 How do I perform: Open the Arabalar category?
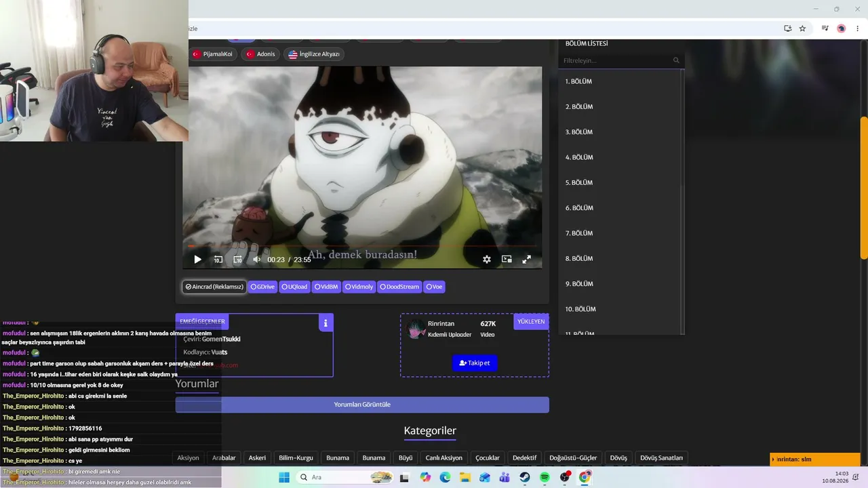tap(224, 457)
